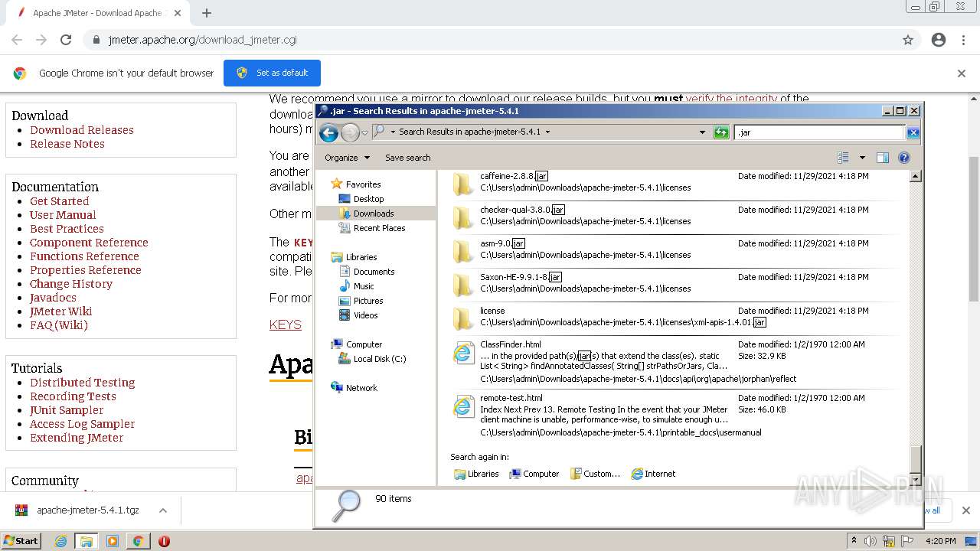
Task: Open the KEYS link on page
Action: [286, 325]
